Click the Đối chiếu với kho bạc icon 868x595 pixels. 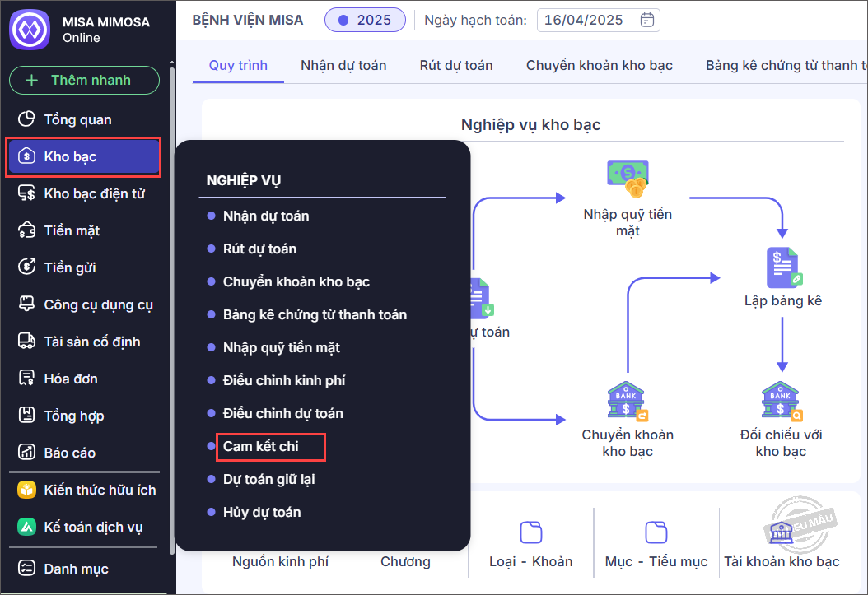pos(782,402)
